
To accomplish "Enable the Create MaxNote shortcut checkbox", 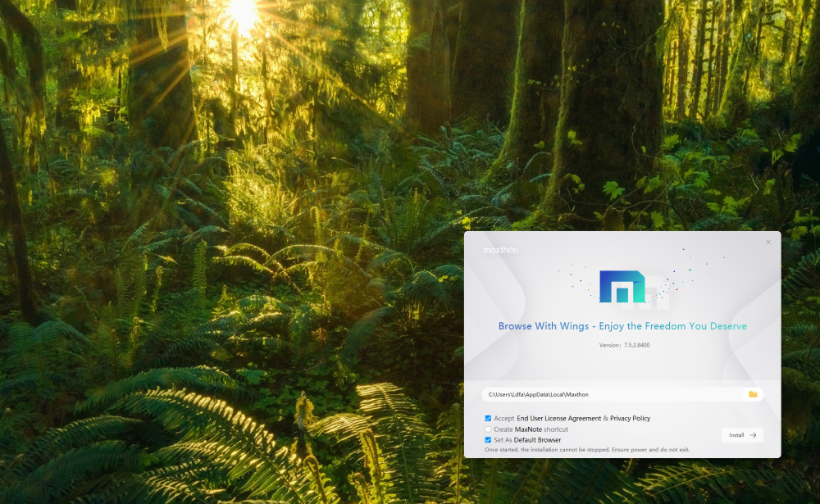I will (x=488, y=429).
